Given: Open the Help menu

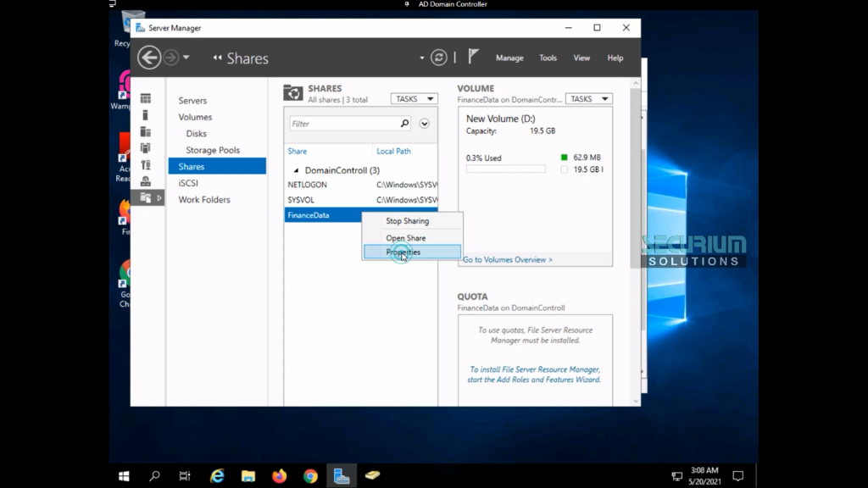Looking at the screenshot, I should click(x=615, y=58).
